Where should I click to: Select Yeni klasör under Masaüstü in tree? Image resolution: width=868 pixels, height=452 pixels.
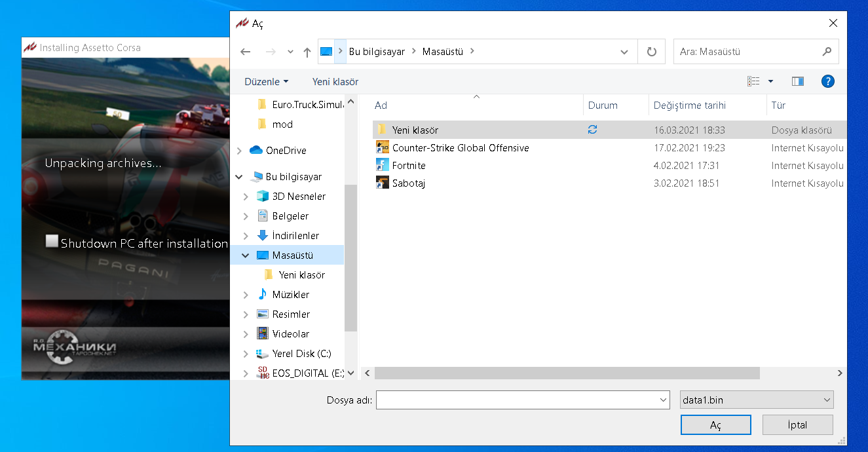click(301, 274)
